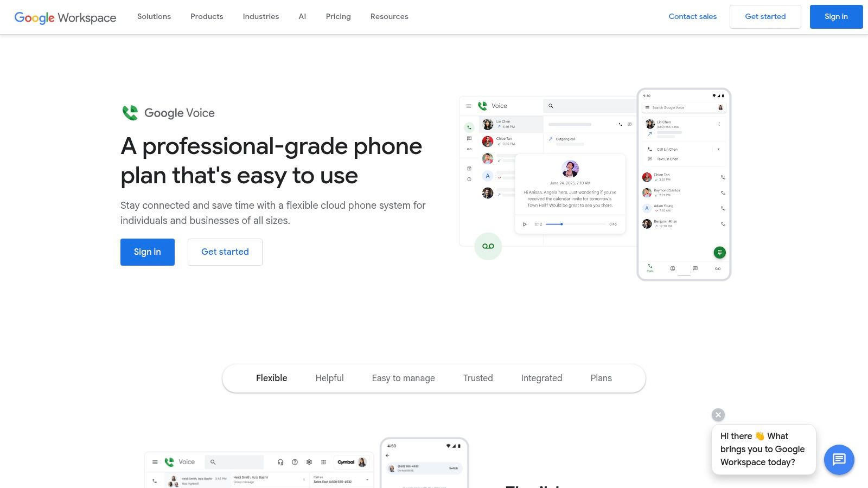Select the Messages icon in the Voice sidebar
Screen dimensions: 868x488
tap(469, 138)
